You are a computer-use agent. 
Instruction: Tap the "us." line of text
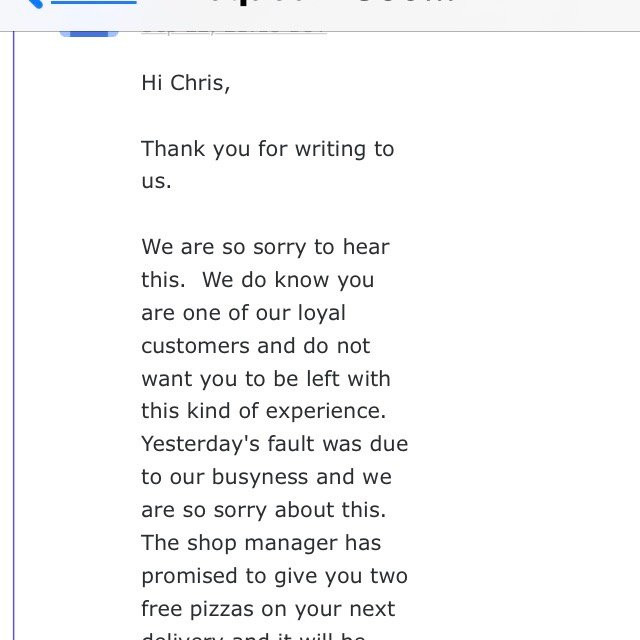tap(156, 181)
